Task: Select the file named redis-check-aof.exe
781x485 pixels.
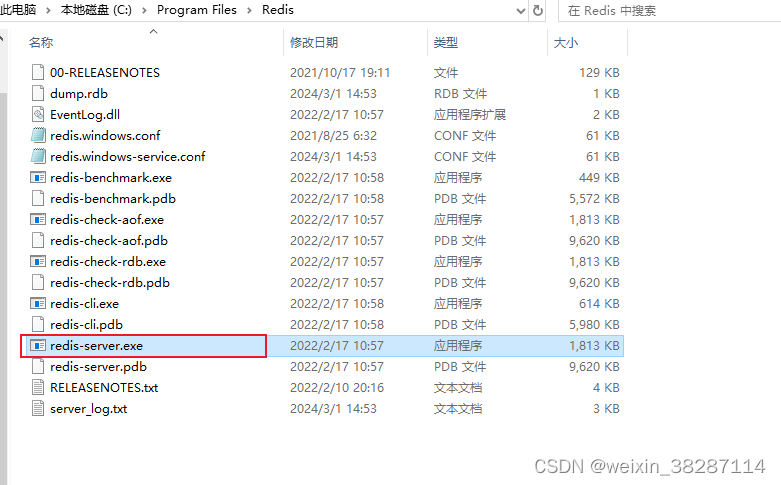Action: coord(107,220)
